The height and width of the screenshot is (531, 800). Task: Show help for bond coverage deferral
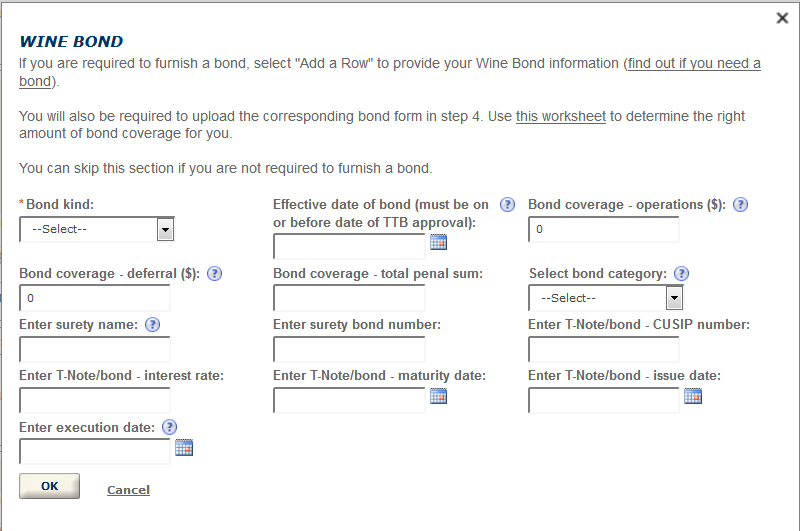click(x=214, y=274)
